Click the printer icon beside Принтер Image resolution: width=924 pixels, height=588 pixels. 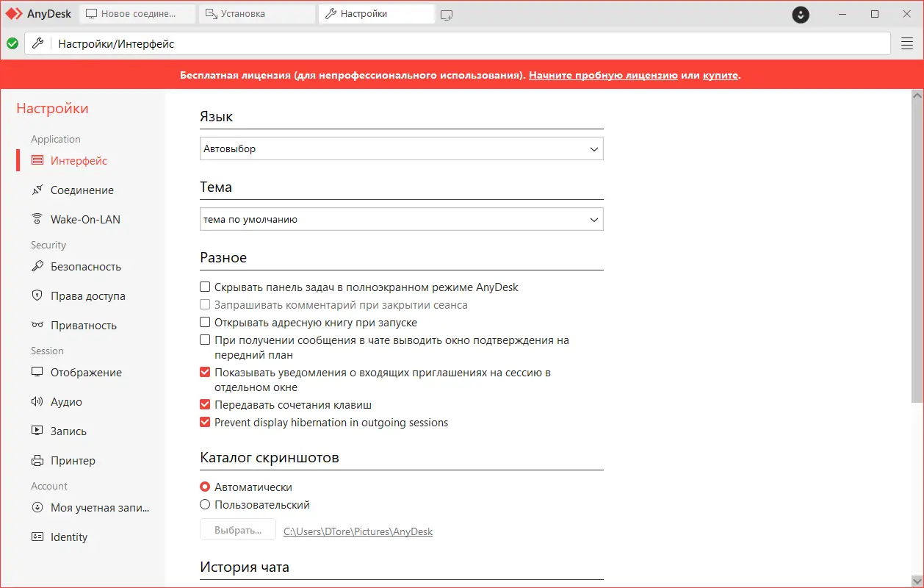(37, 460)
